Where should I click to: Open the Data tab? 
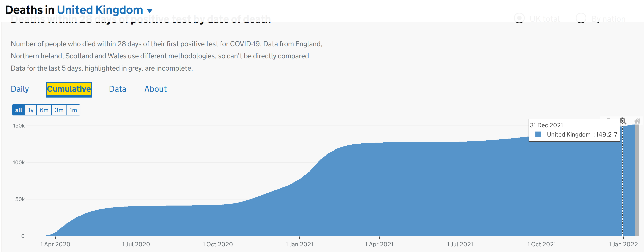pos(117,89)
